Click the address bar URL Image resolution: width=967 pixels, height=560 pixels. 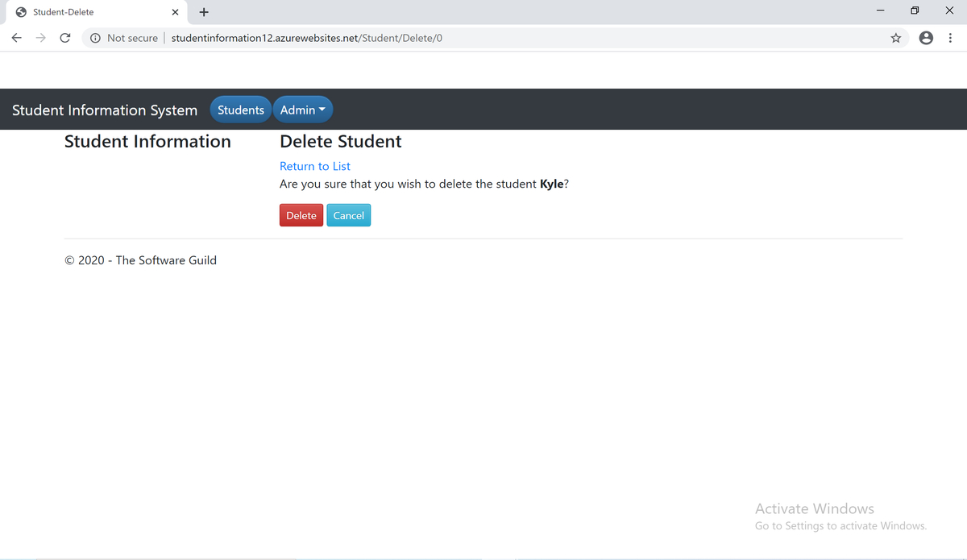tap(307, 38)
